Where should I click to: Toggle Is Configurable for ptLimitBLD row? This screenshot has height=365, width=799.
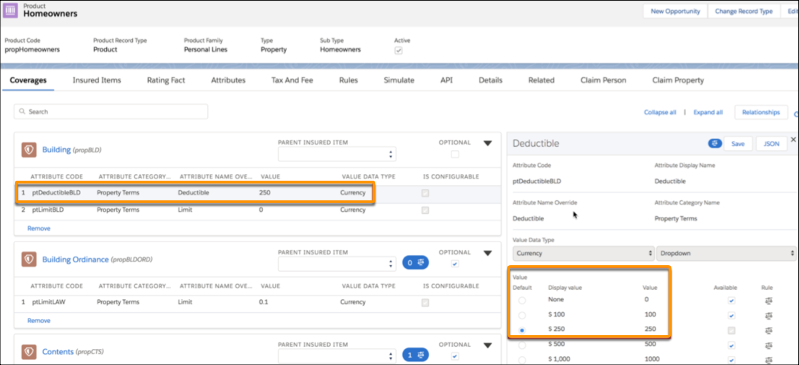point(425,210)
